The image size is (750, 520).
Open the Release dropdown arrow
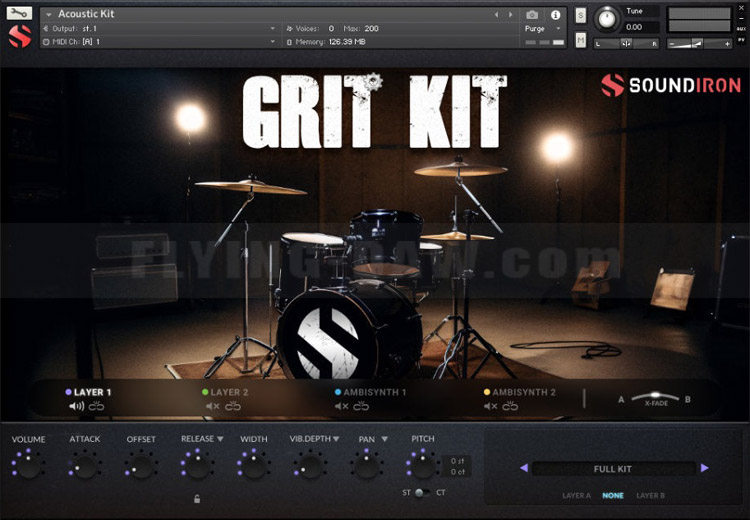tap(220, 439)
